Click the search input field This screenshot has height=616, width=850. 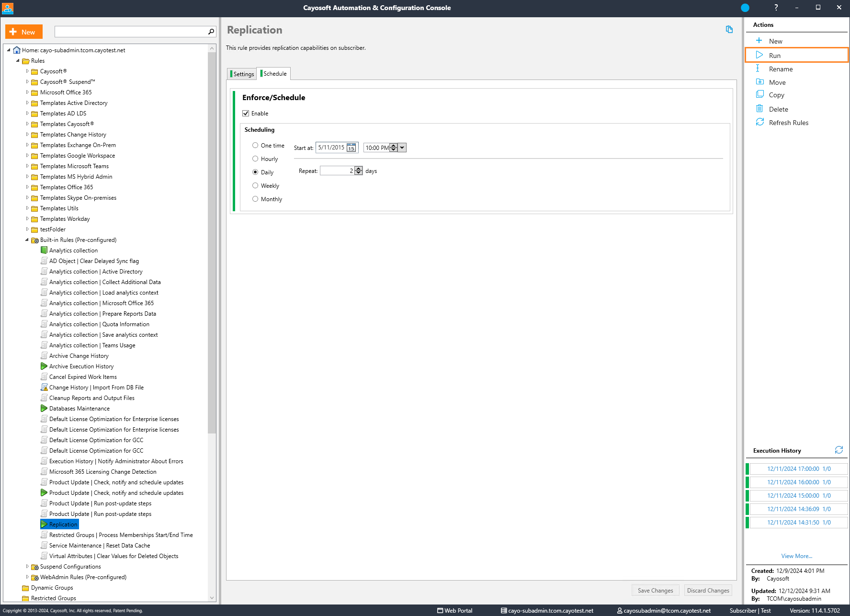coord(131,32)
